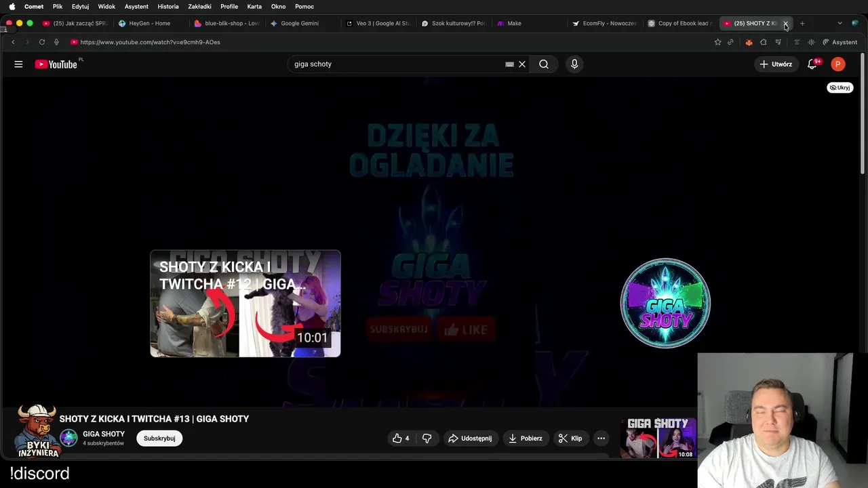Open a new tab with the plus
The image size is (868, 488).
[802, 23]
